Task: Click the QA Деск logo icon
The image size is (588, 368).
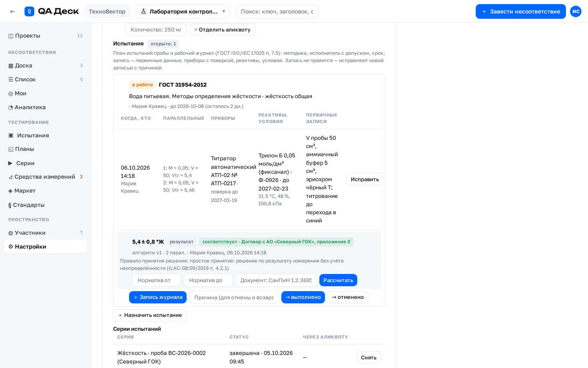Action: [x=29, y=11]
